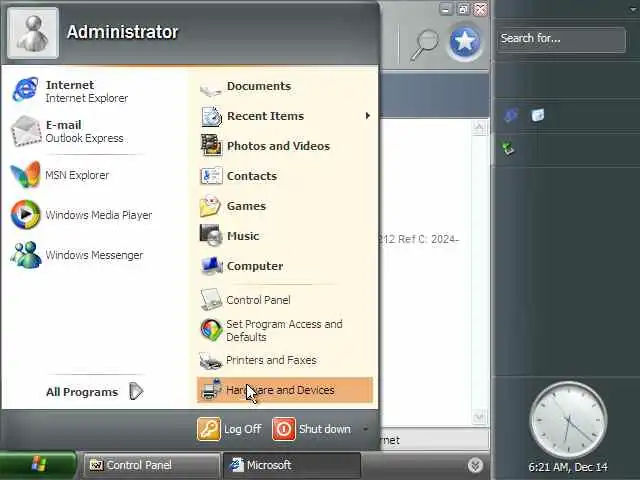This screenshot has height=480, width=640.
Task: Start Windows Media Player
Action: (82, 215)
